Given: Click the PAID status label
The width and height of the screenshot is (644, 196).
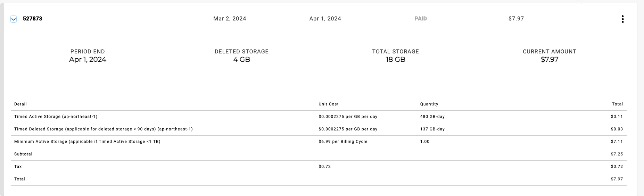Looking at the screenshot, I should pos(421,19).
